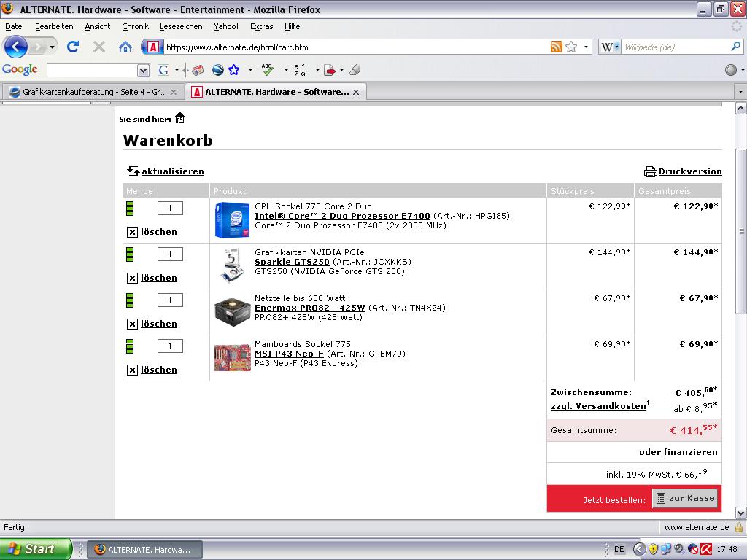The width and height of the screenshot is (747, 560).
Task: Click the page vertical scrollbar thumb
Action: coord(740,231)
